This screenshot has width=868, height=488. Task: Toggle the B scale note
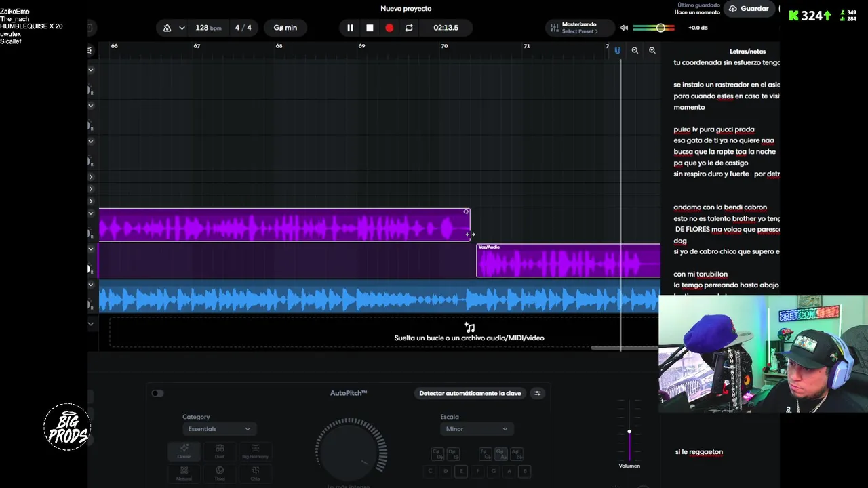524,471
